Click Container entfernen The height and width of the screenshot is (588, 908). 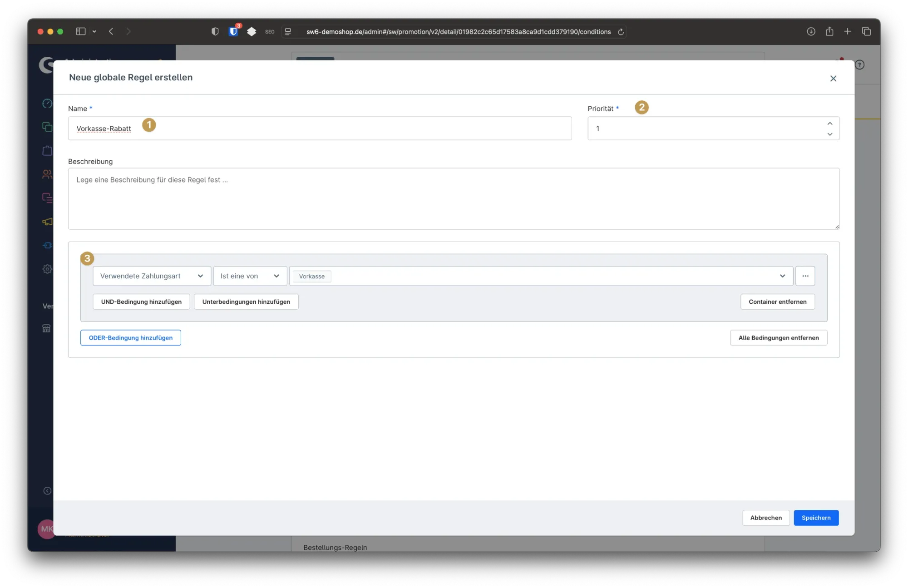coord(777,302)
